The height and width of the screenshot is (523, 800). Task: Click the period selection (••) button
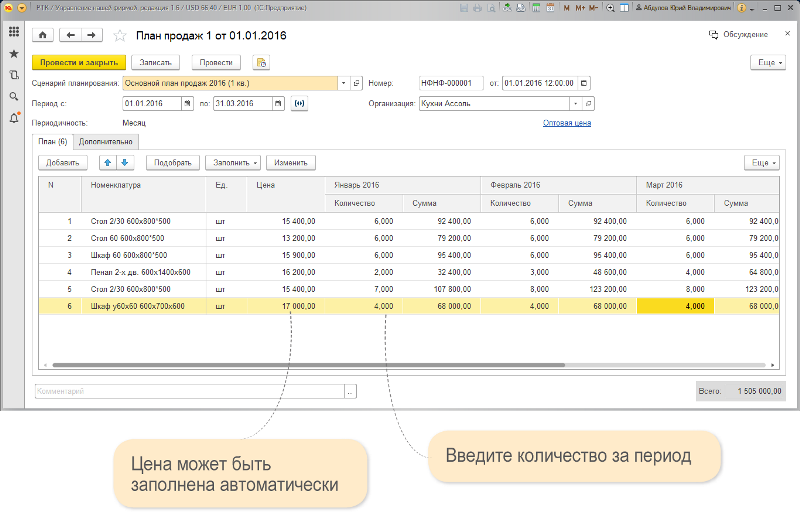point(299,104)
